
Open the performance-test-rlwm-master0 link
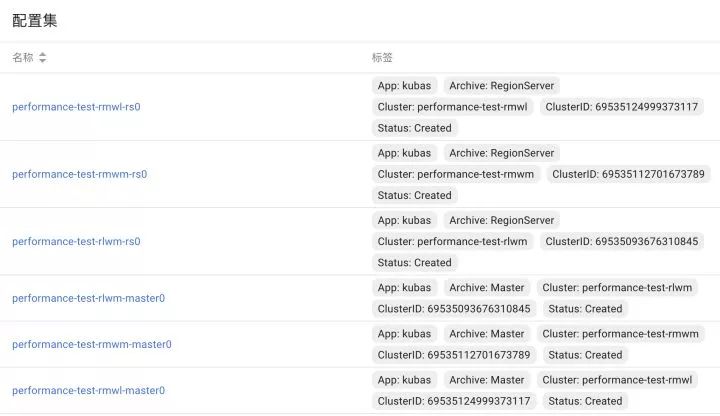88,298
